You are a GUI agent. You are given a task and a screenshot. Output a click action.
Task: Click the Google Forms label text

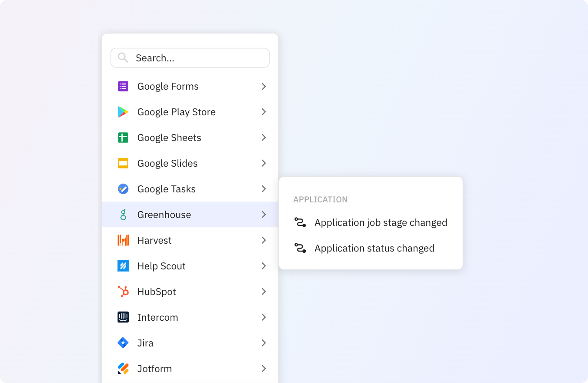tap(168, 87)
